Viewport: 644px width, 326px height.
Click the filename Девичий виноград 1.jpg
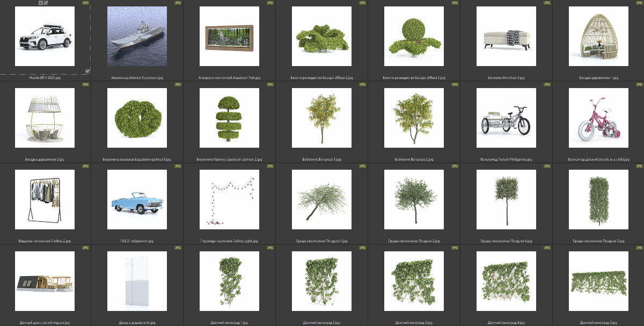coord(230,323)
